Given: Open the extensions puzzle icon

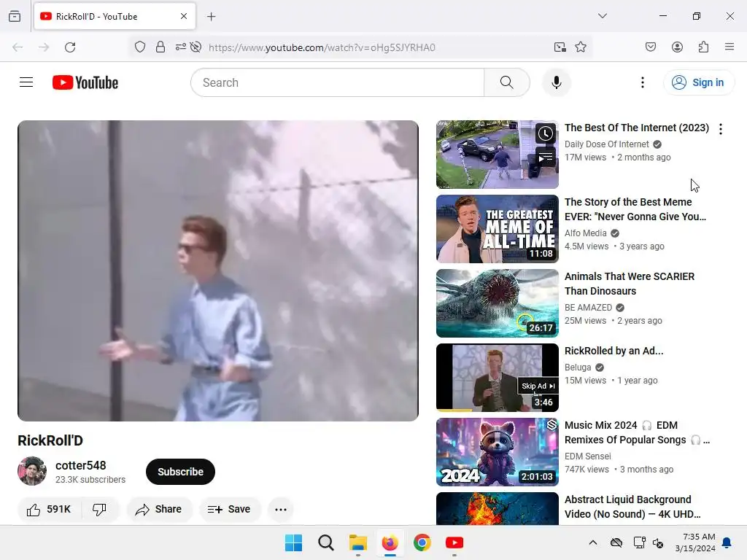Looking at the screenshot, I should pos(704,47).
